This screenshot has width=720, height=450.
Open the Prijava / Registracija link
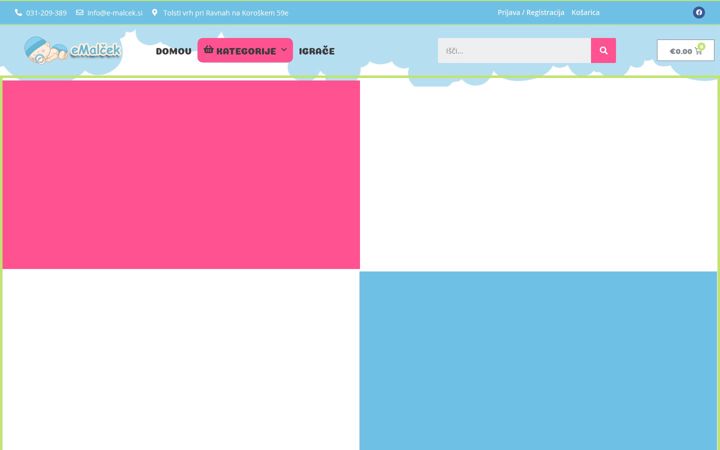click(x=531, y=12)
